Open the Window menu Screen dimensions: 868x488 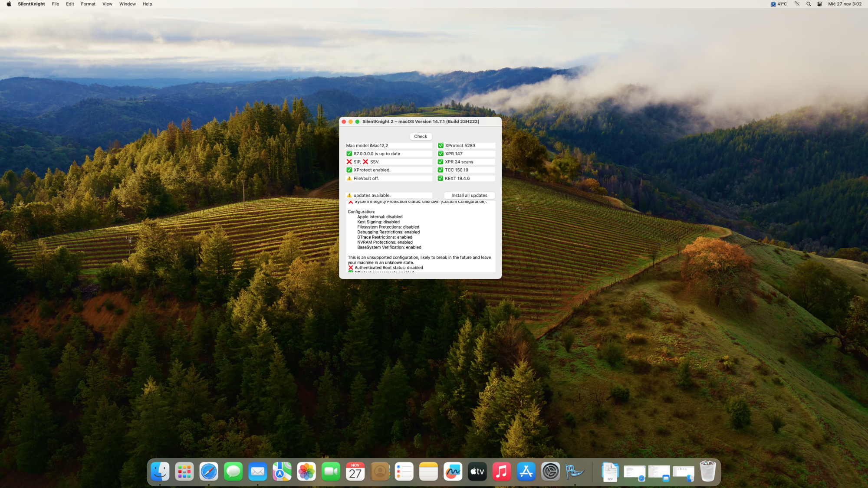(x=127, y=4)
